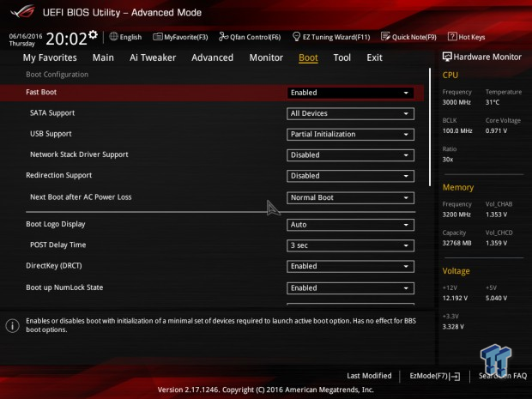Screen dimensions: 532x399
Task: Click the Hardware Monitor display icon
Action: 447,57
